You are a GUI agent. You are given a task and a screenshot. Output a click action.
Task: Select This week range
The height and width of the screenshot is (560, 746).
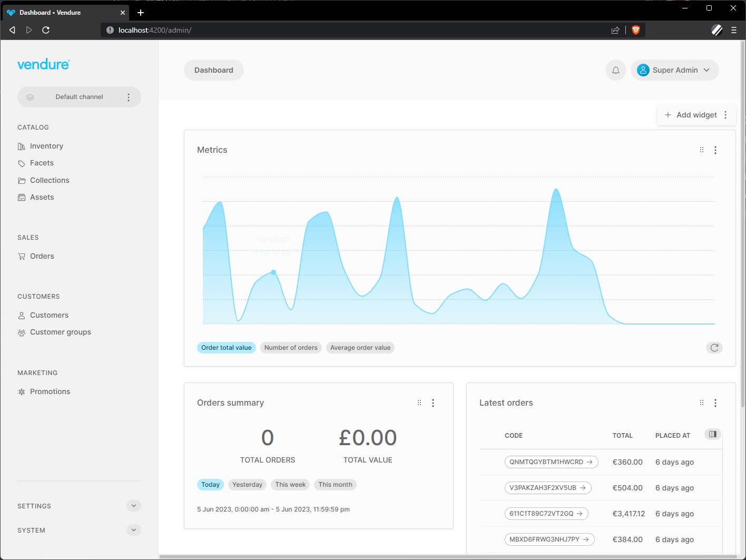290,485
